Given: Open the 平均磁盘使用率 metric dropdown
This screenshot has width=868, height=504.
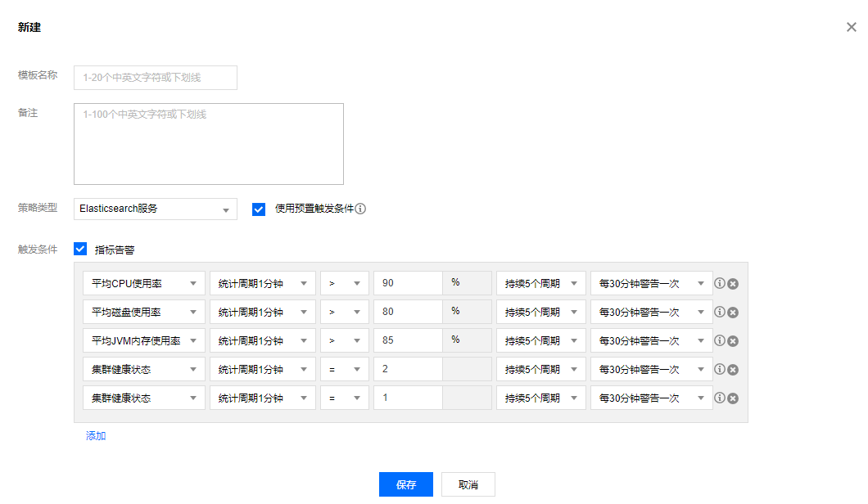Looking at the screenshot, I should (144, 312).
